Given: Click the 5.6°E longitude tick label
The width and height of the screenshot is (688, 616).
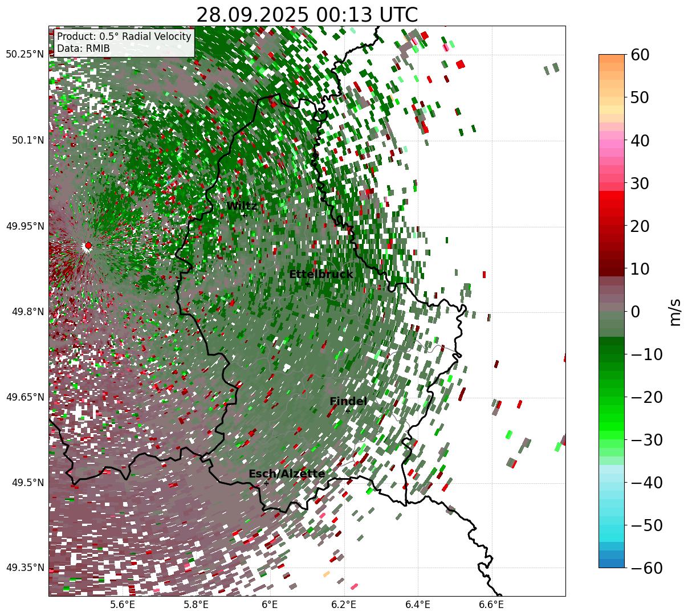Looking at the screenshot, I should [x=123, y=605].
